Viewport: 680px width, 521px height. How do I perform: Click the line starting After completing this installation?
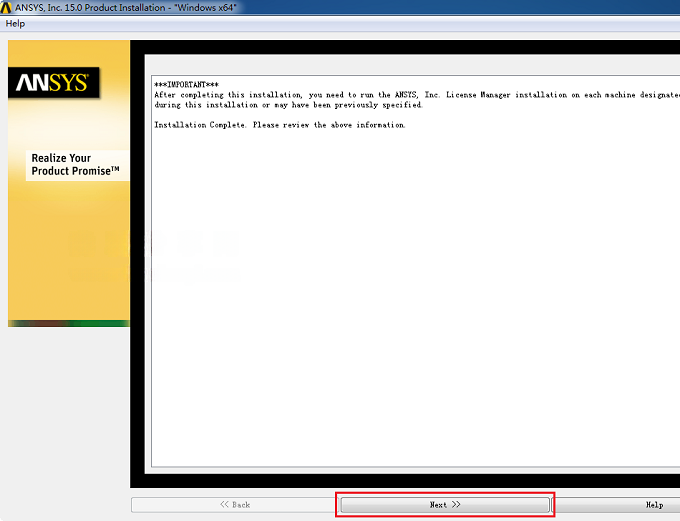(x=417, y=95)
